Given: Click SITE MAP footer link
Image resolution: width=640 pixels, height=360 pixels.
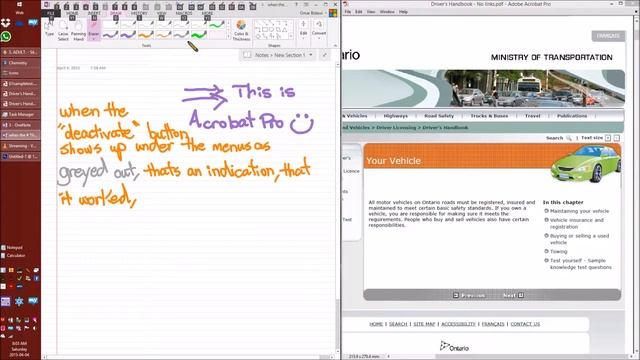Looking at the screenshot, I should [424, 324].
